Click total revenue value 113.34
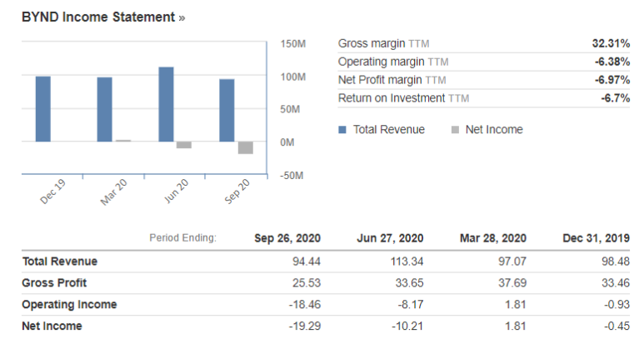The image size is (644, 354). point(407,262)
